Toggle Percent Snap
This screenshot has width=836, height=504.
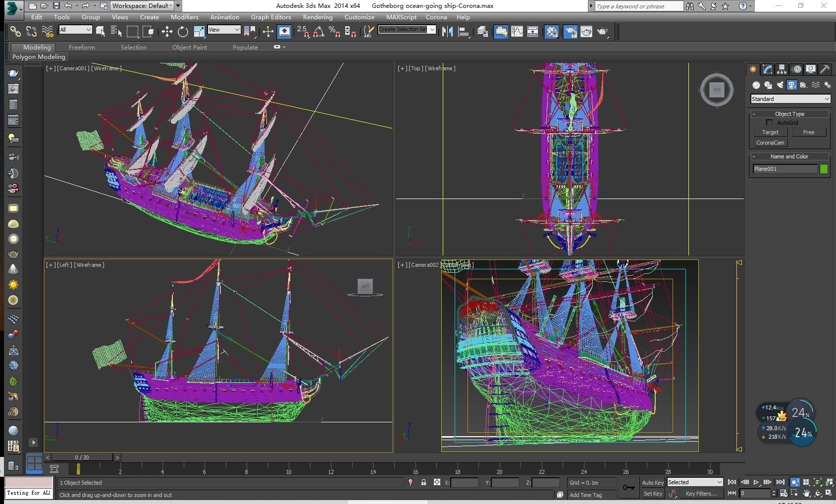click(x=334, y=32)
